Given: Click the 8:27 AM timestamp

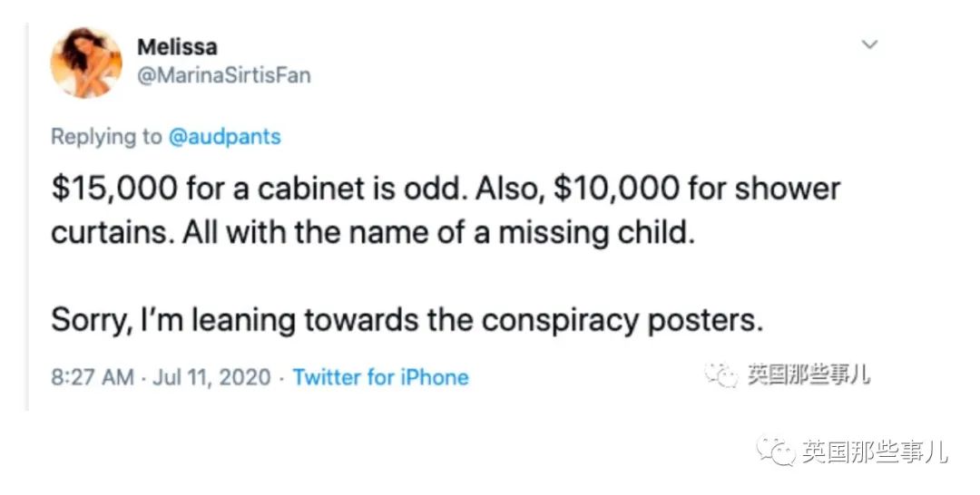Looking at the screenshot, I should [x=91, y=377].
